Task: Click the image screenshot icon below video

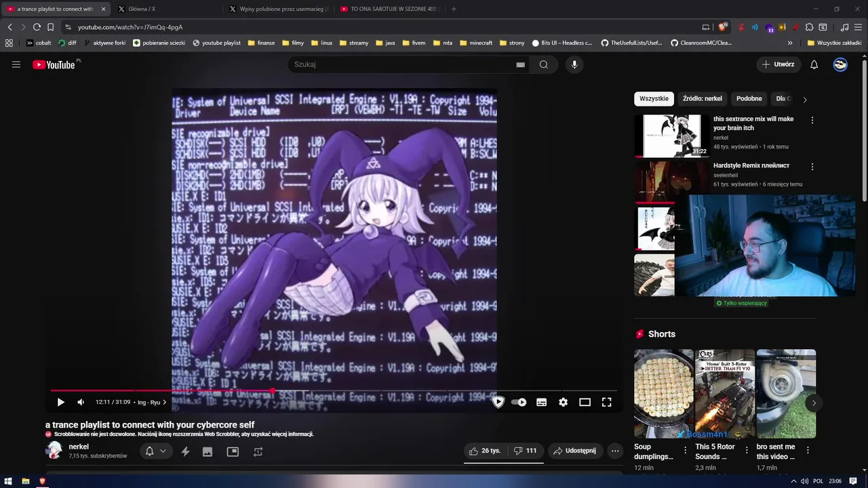Action: point(208,451)
